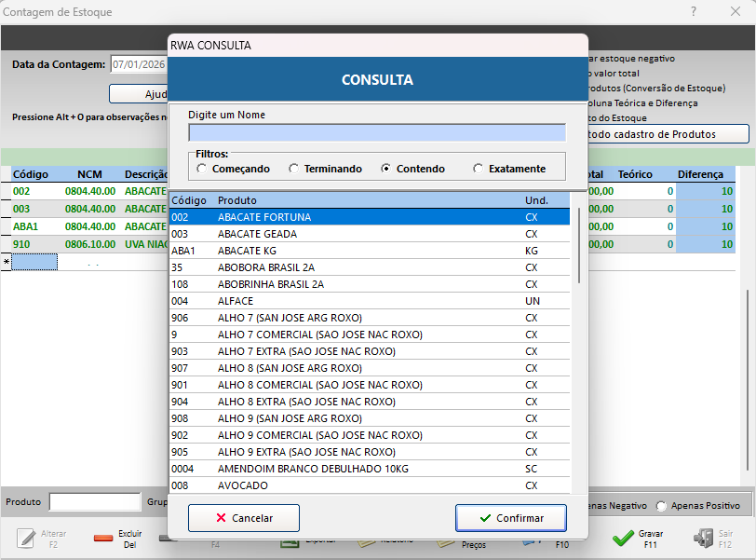The width and height of the screenshot is (756, 560).
Task: Select the Terminando filter option
Action: 294,169
